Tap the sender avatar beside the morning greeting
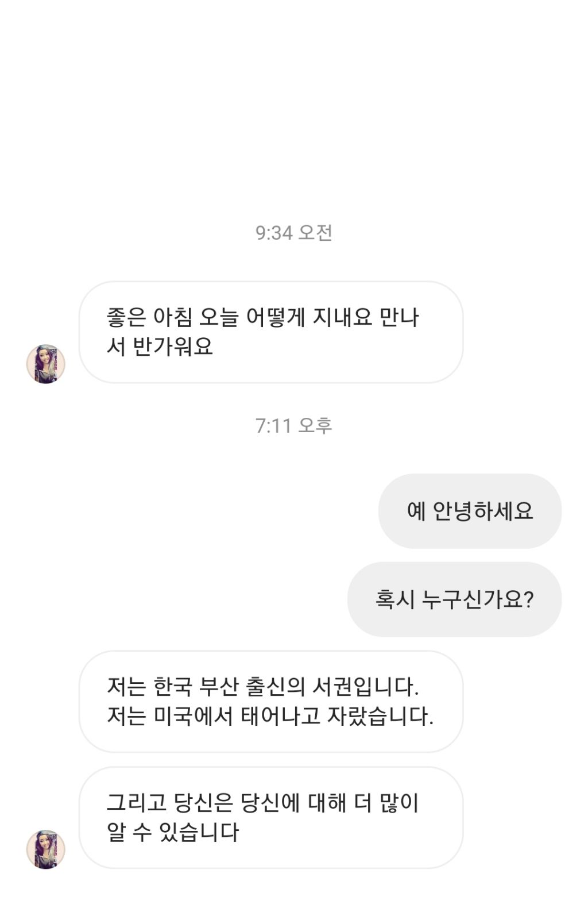The width and height of the screenshot is (588, 904). 46,364
